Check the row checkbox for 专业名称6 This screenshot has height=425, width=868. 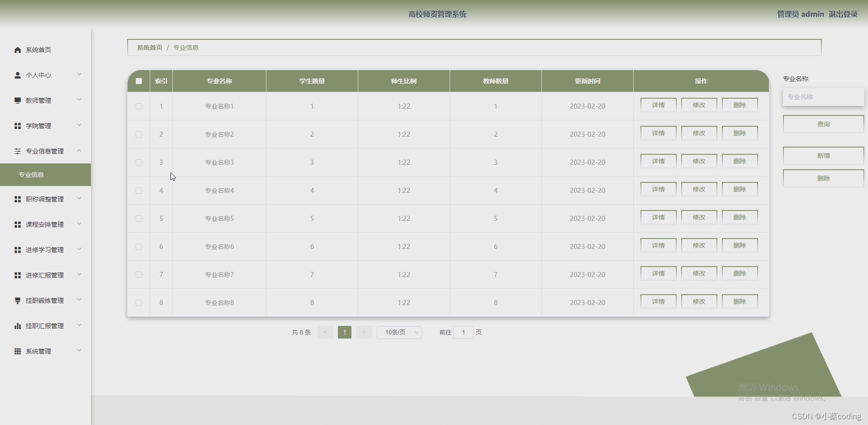click(x=139, y=247)
